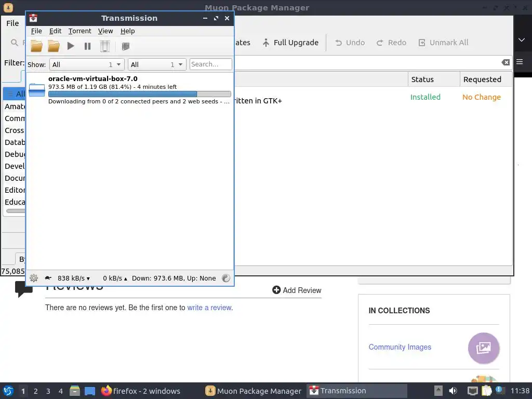Select the Datab category in Muon sidebar
Image resolution: width=532 pixels, height=399 pixels.
click(x=14, y=142)
